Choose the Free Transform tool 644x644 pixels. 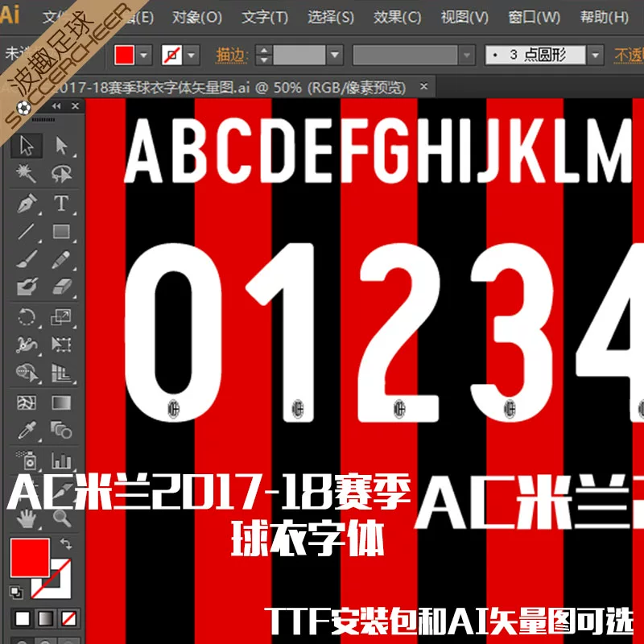(62, 345)
